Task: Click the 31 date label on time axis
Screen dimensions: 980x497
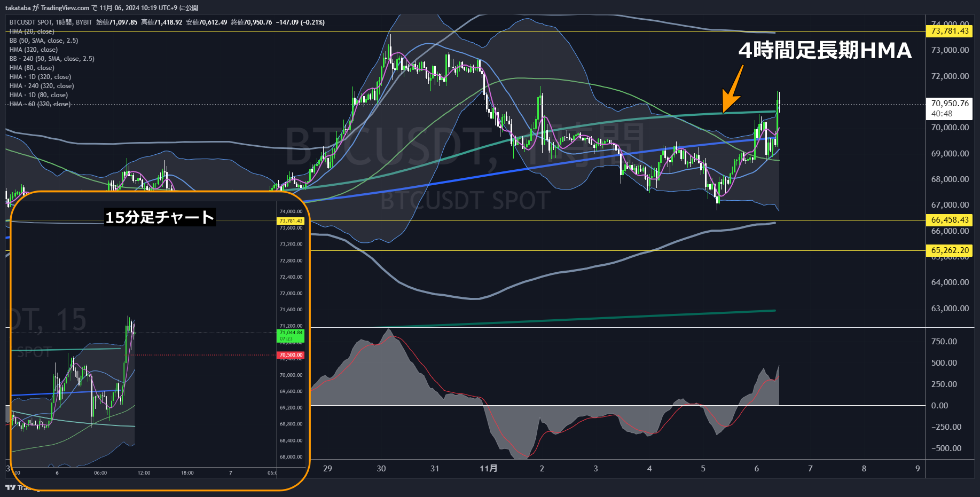Action: (435, 469)
